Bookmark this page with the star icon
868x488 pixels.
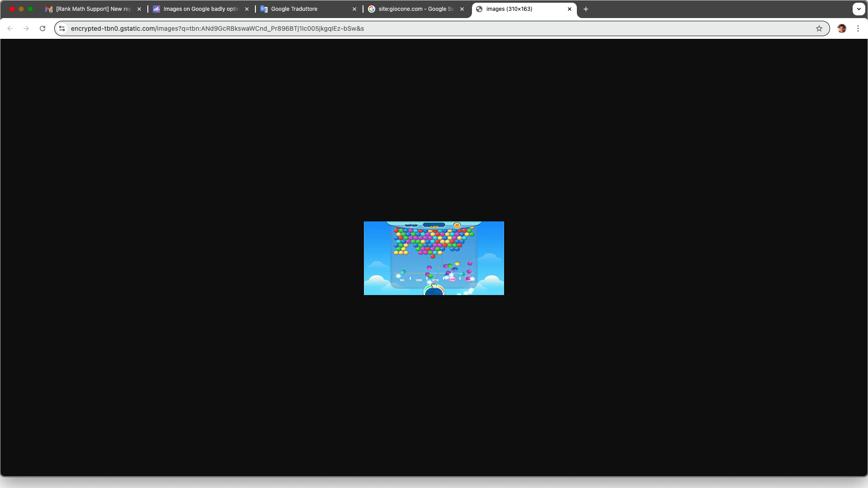coord(819,28)
